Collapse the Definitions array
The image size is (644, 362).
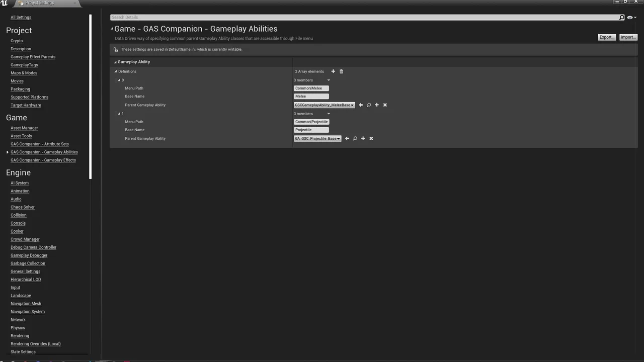(x=116, y=71)
